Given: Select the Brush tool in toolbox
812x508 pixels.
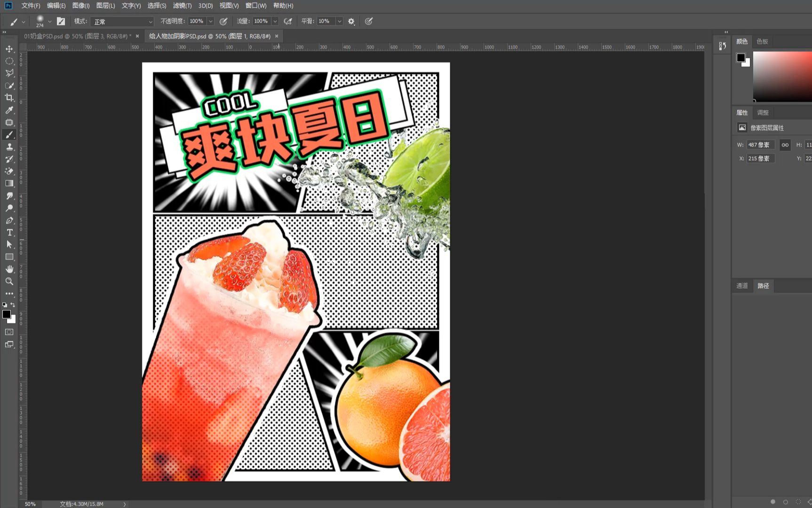Looking at the screenshot, I should [x=9, y=135].
